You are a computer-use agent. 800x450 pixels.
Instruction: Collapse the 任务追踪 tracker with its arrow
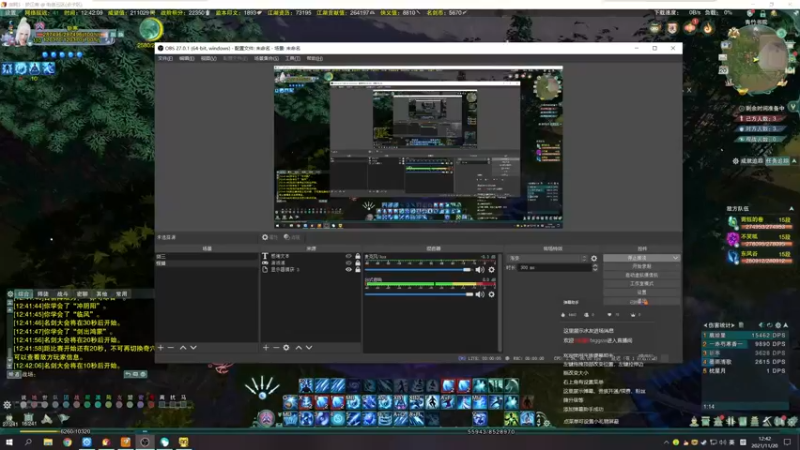point(794,161)
